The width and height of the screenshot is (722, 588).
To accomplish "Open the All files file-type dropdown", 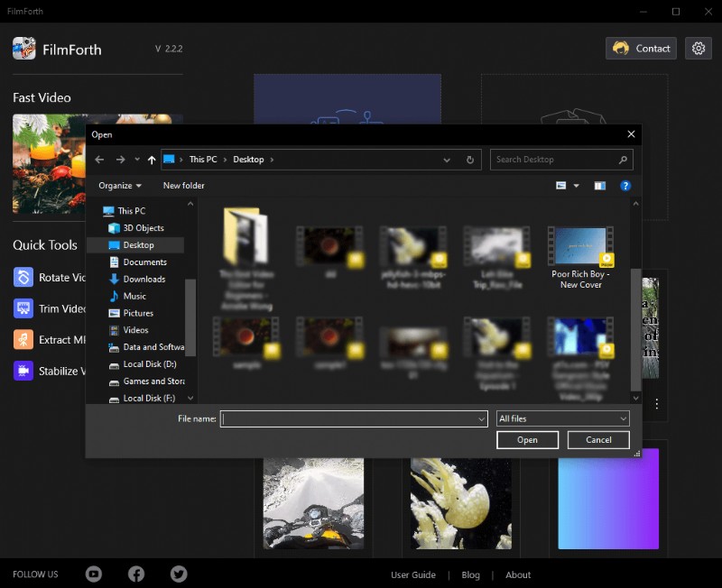I will (x=561, y=418).
